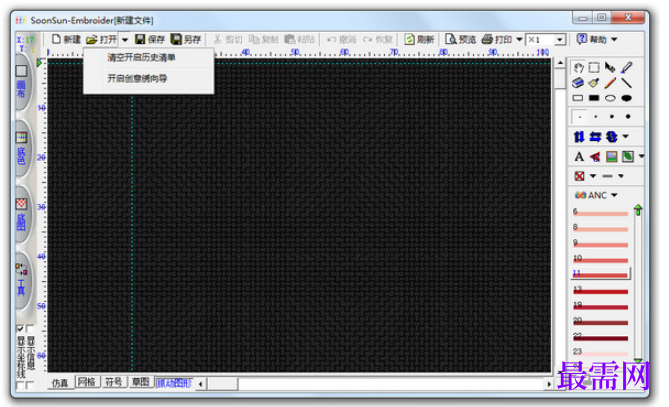This screenshot has height=407, width=669.
Task: Open dropdown beside red cross stitch icon
Action: (x=593, y=176)
